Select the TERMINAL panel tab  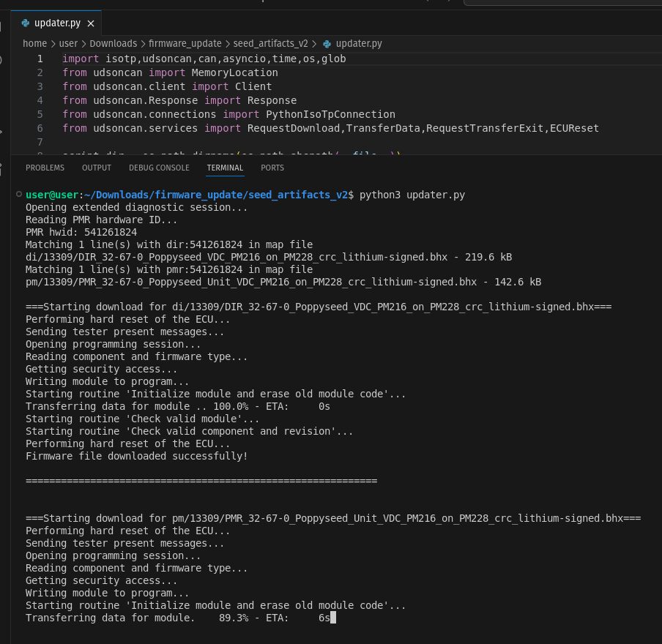coord(225,168)
